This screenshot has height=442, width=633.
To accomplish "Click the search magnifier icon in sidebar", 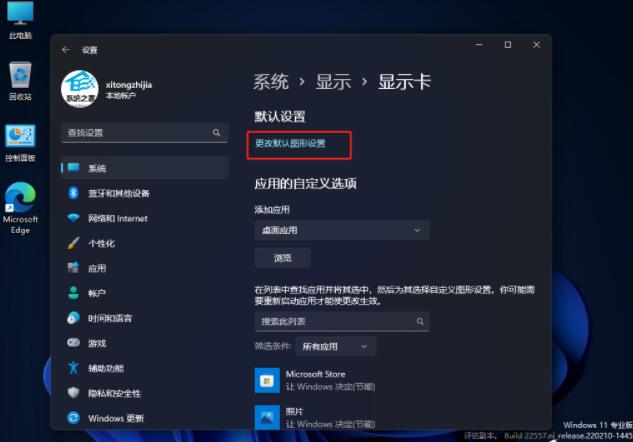I will (216, 132).
